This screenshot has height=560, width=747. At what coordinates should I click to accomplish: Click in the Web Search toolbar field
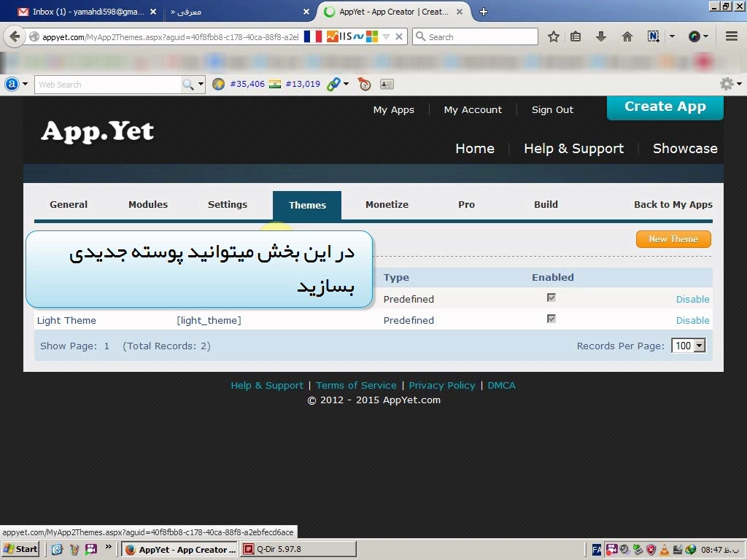coord(109,85)
